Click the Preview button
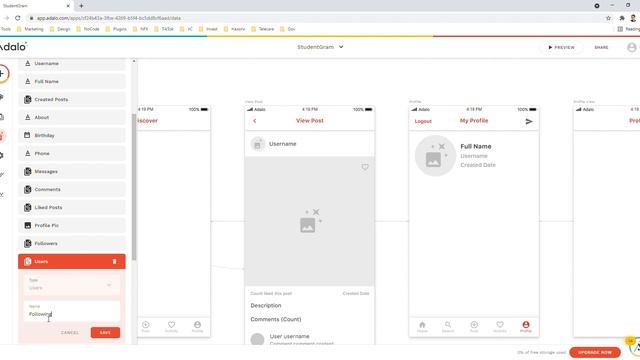The image size is (640, 360). click(561, 47)
